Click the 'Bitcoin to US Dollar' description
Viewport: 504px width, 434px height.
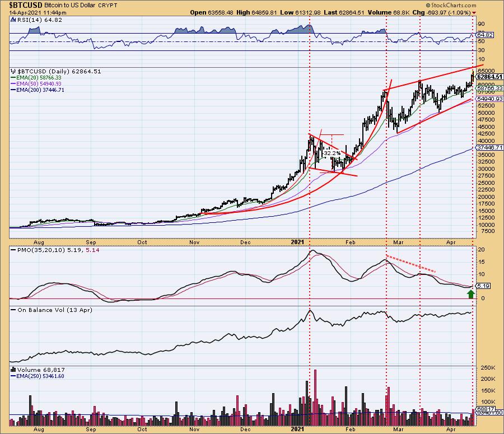pyautogui.click(x=70, y=6)
